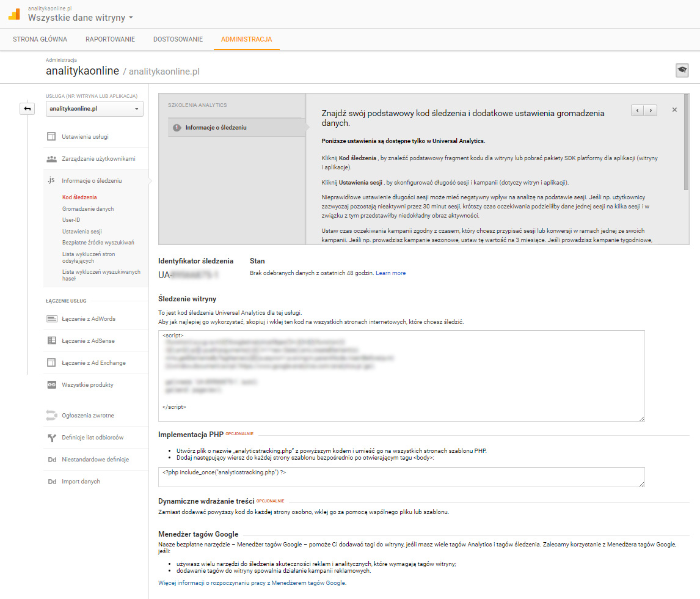Screen dimensions: 700x599
Task: Select Informacje o śledzeniu training step
Action: tap(237, 127)
